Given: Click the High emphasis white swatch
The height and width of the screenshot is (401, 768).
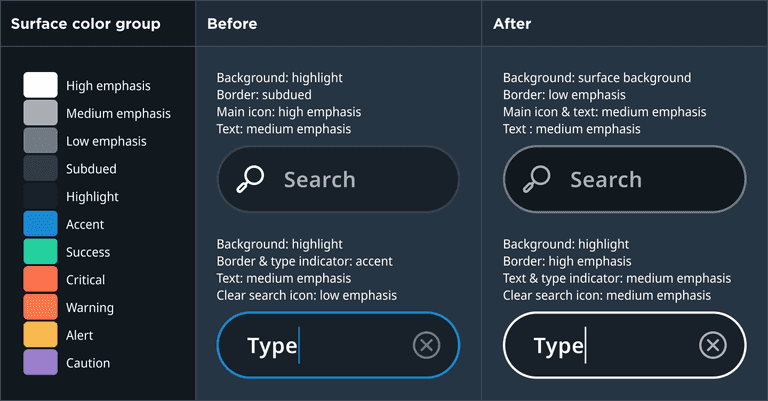Looking at the screenshot, I should click(40, 85).
